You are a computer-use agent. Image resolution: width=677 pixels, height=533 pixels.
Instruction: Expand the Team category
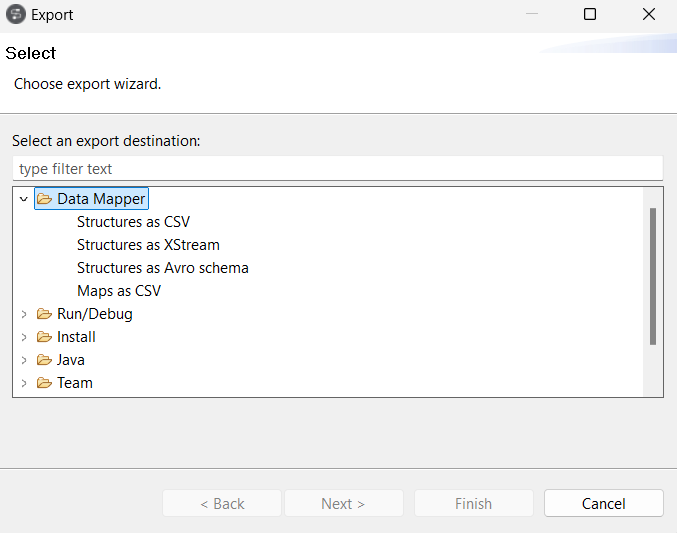[x=24, y=383]
